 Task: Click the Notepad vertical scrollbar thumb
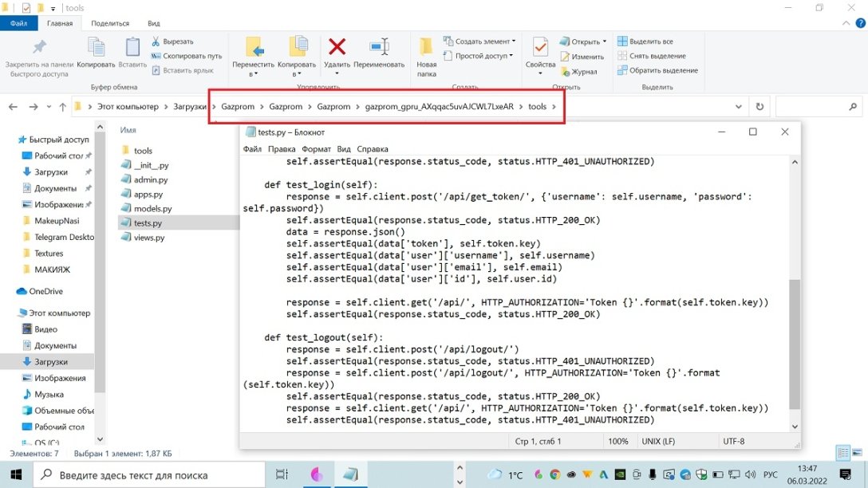coord(794,343)
